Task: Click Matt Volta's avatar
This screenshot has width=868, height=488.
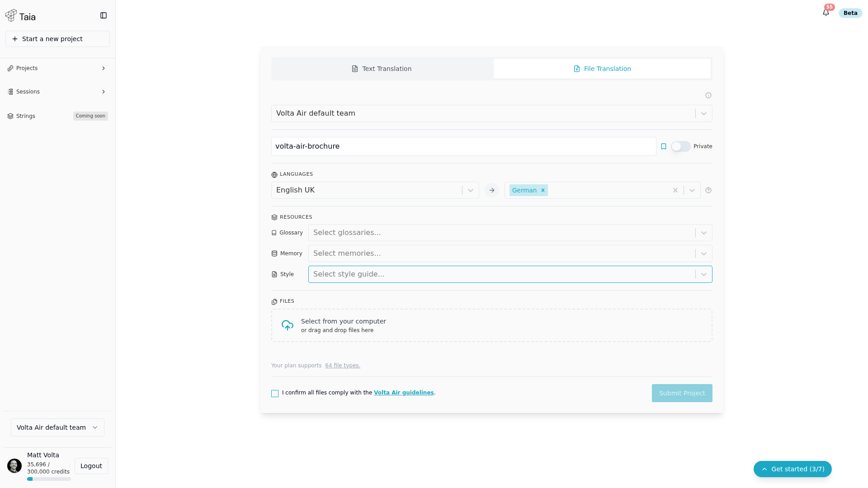Action: click(x=14, y=466)
